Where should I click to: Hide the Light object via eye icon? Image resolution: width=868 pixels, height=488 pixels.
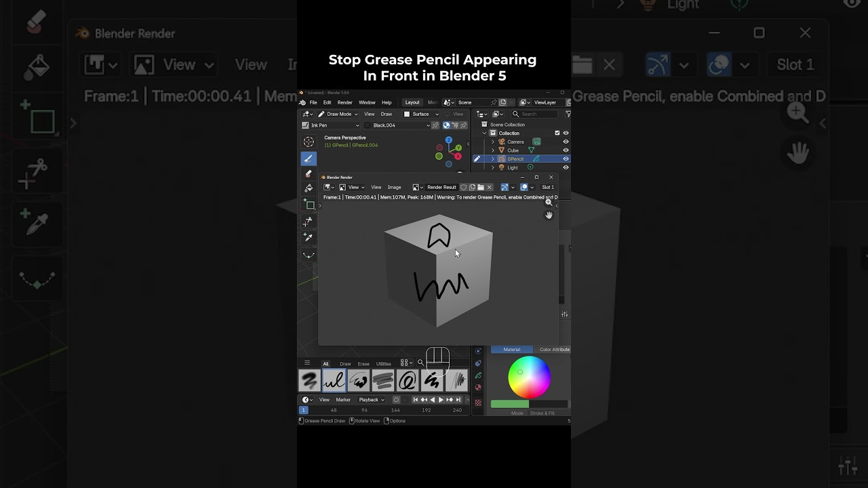point(566,167)
